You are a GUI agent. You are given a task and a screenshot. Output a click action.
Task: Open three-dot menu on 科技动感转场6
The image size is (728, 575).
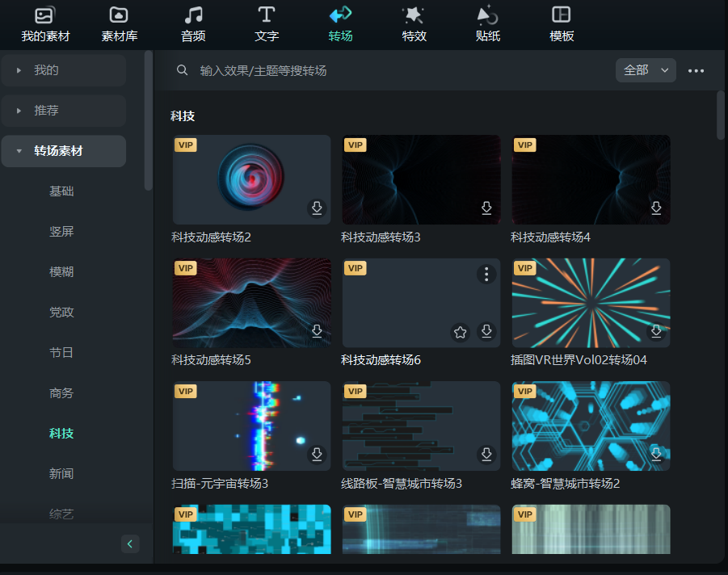click(486, 275)
